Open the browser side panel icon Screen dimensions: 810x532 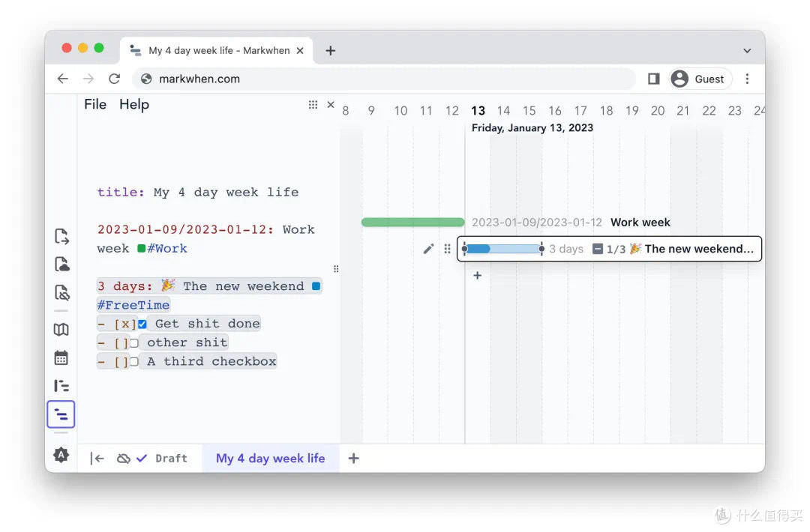click(653, 79)
